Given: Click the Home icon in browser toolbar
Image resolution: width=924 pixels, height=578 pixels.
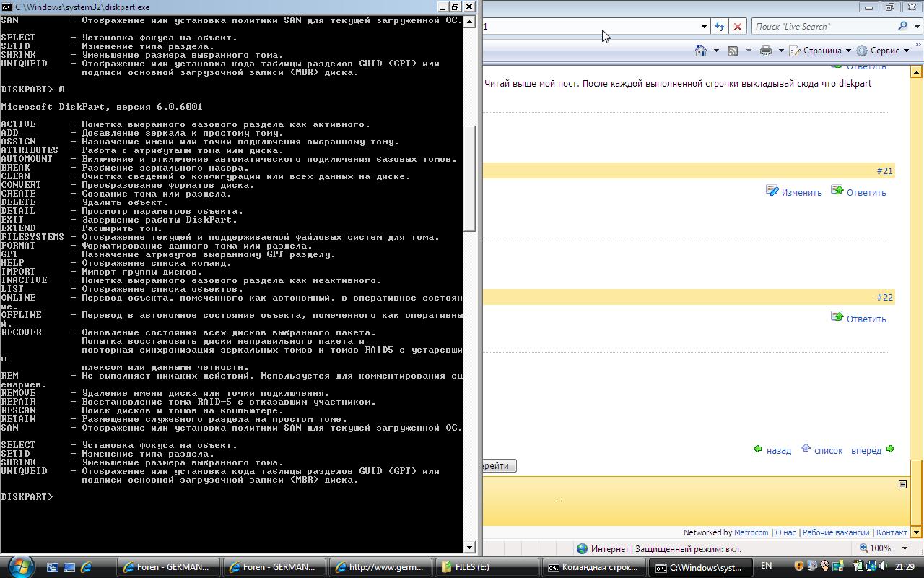Looking at the screenshot, I should (x=700, y=51).
